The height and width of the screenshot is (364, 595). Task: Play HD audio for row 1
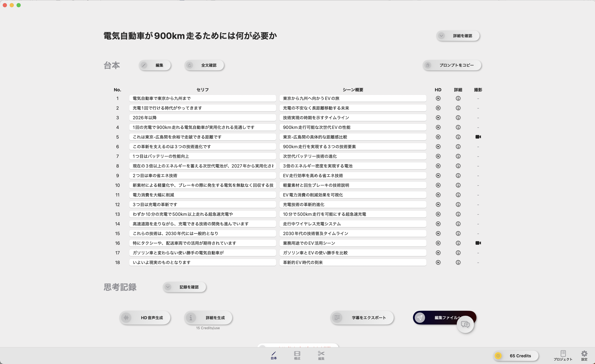tap(438, 98)
